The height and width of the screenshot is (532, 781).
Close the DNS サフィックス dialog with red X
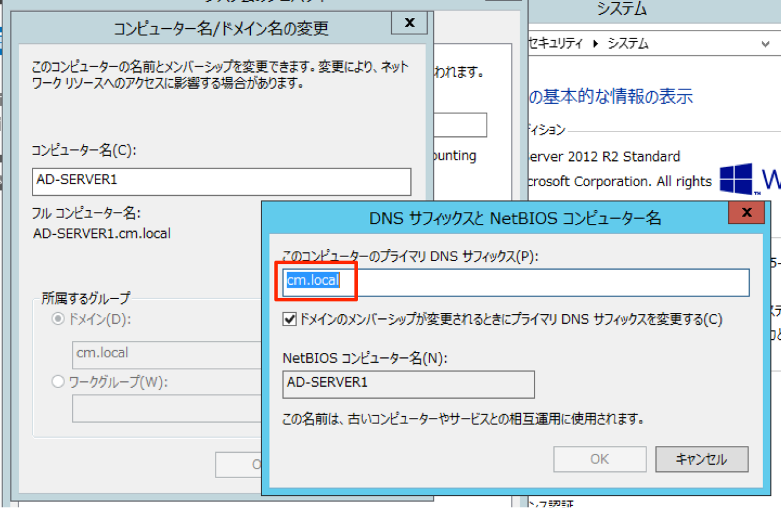click(x=746, y=213)
